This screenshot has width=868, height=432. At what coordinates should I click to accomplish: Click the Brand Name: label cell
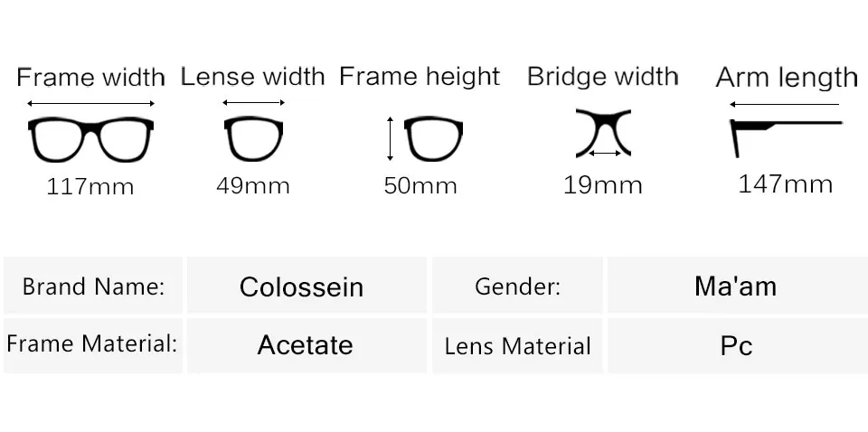93,286
